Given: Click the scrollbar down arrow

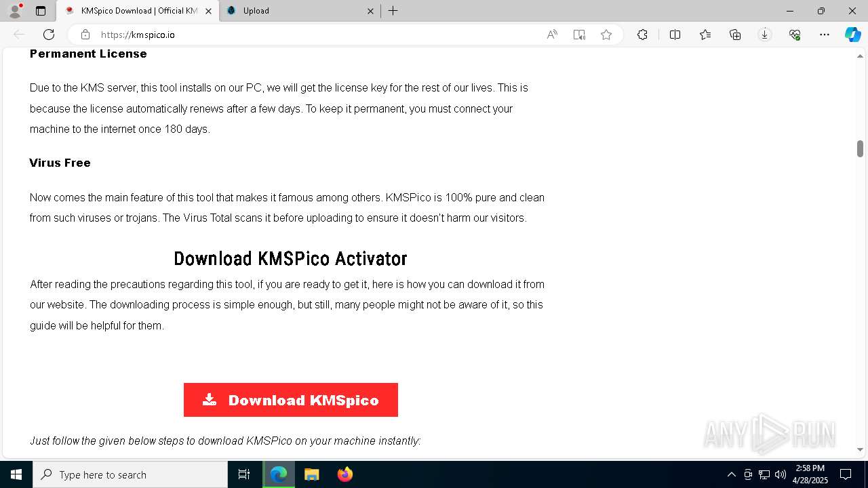Looking at the screenshot, I should pyautogui.click(x=860, y=449).
